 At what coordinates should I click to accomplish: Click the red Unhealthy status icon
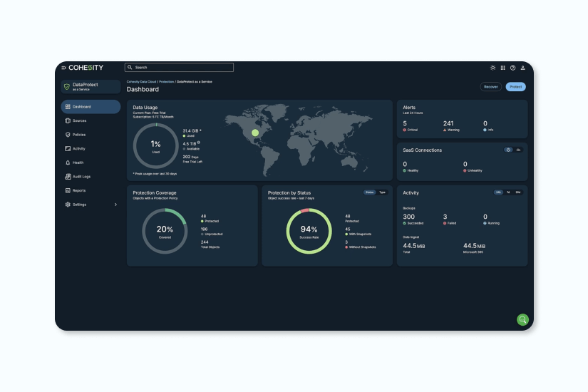(465, 170)
